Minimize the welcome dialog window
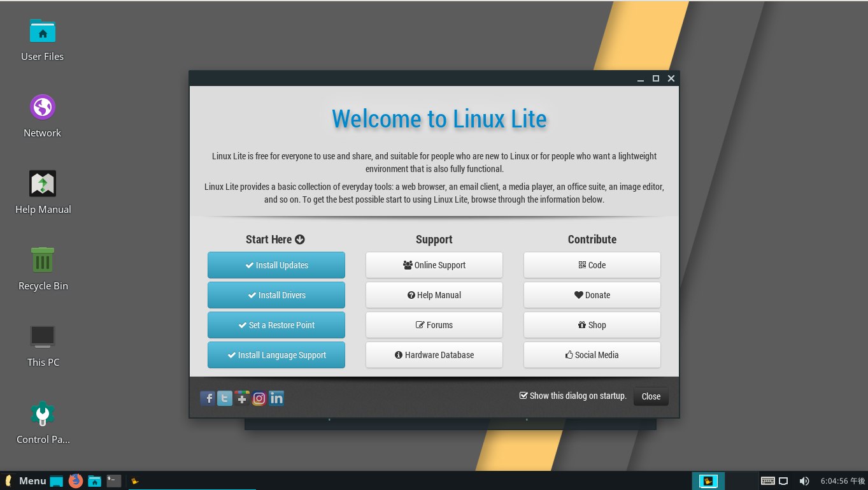This screenshot has height=490, width=868. click(x=641, y=79)
